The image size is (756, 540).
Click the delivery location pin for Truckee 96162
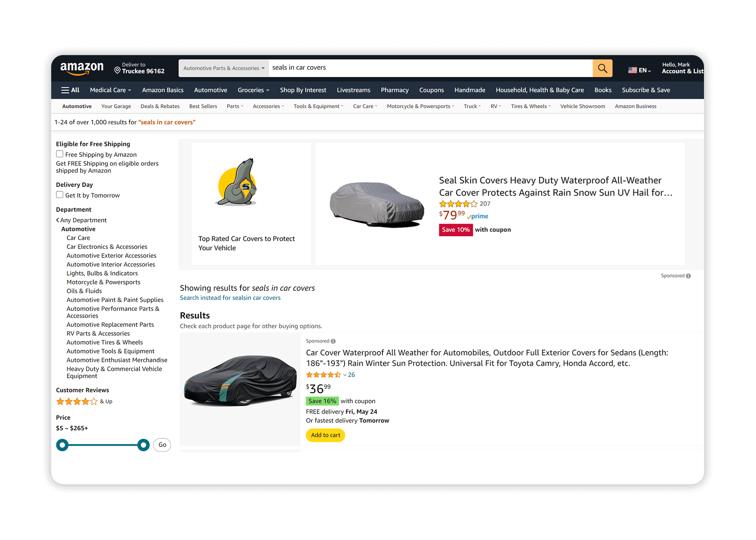[117, 70]
